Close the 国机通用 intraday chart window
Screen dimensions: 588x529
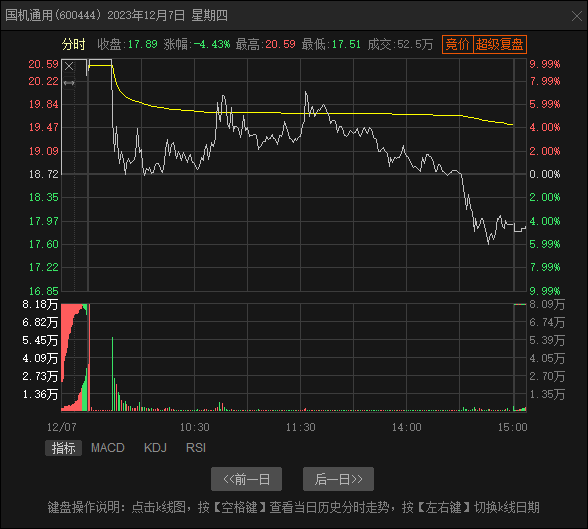point(576,16)
